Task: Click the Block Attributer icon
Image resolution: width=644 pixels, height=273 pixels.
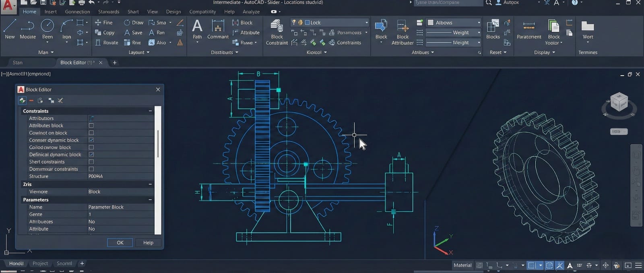Action: click(x=402, y=27)
